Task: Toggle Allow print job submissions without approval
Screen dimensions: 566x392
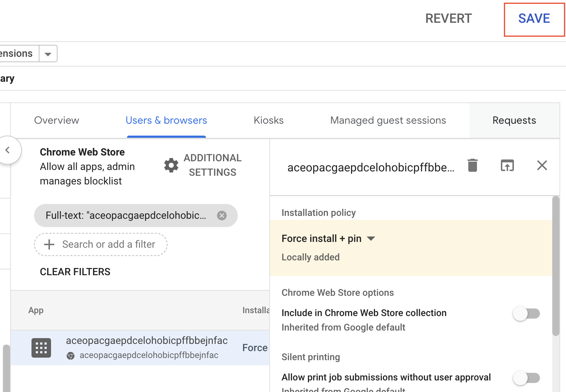Action: [x=526, y=378]
